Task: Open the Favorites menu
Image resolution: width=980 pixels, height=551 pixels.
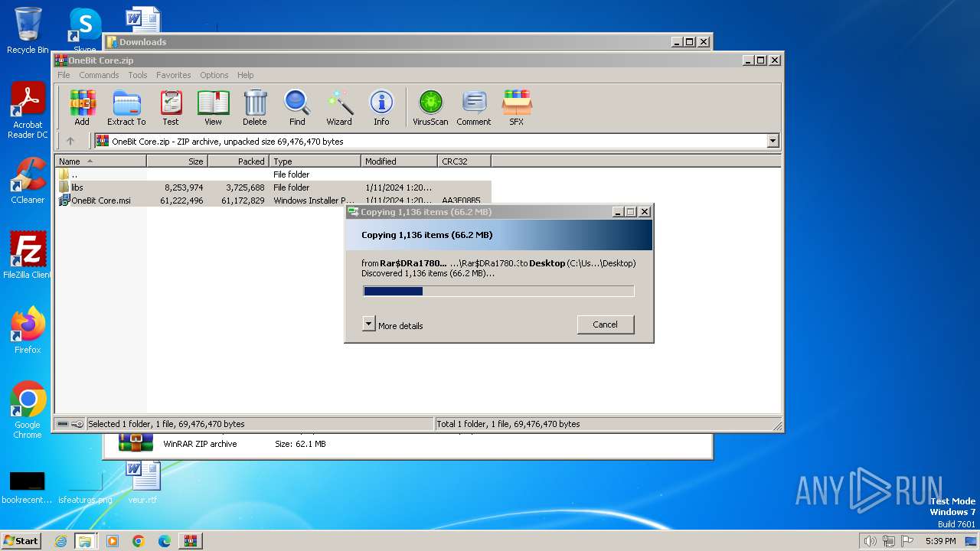Action: (x=174, y=75)
